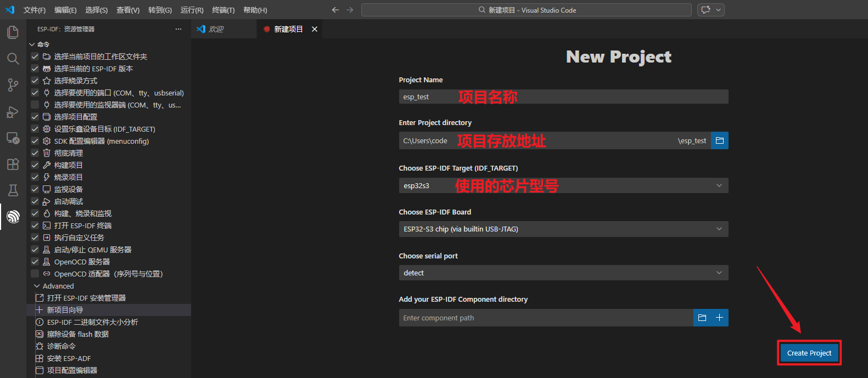Open the 转到(G) menu

pos(160,10)
